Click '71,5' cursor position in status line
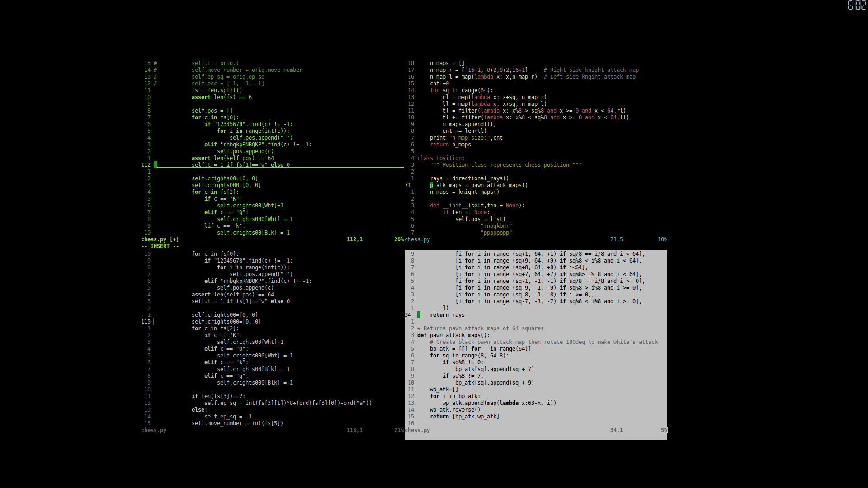 click(x=616, y=239)
